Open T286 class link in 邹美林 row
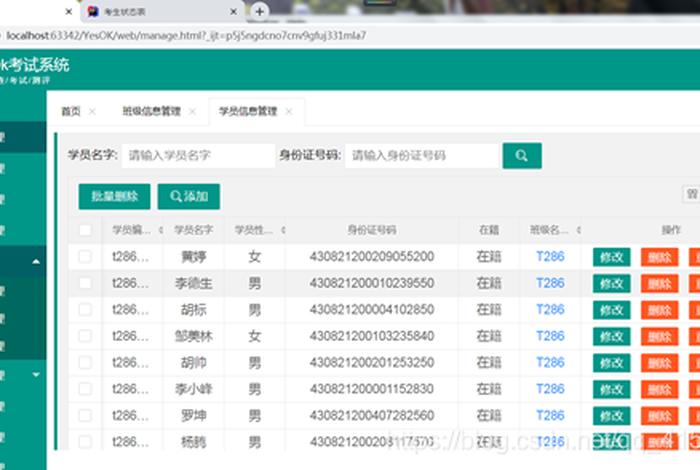Screen dimensions: 700x470 pos(550,336)
